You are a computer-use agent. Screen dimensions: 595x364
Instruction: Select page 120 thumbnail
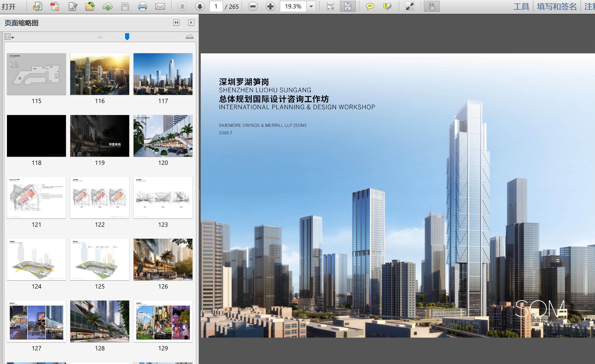pos(163,136)
